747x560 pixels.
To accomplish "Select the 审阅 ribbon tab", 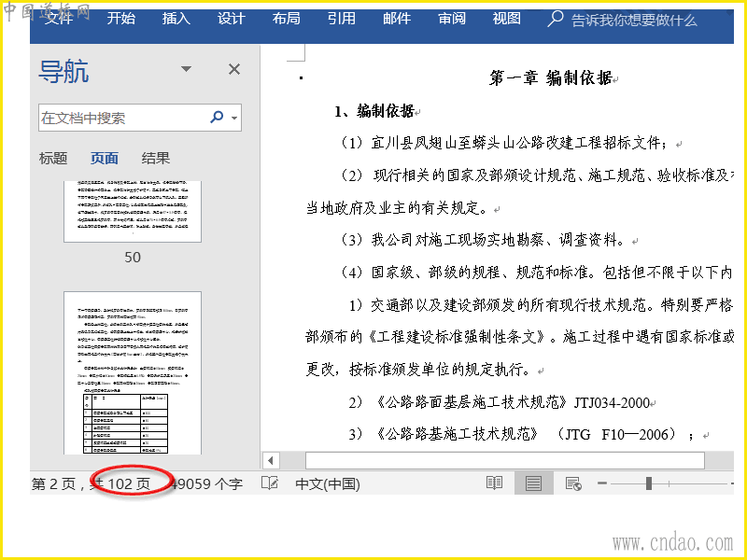I will [x=452, y=18].
